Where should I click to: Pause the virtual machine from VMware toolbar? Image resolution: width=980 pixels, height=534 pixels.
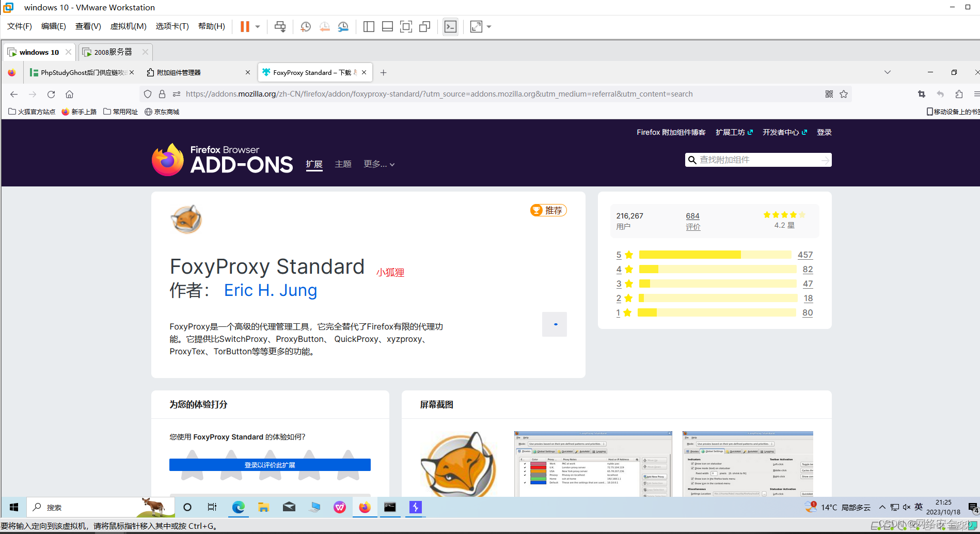tap(245, 26)
